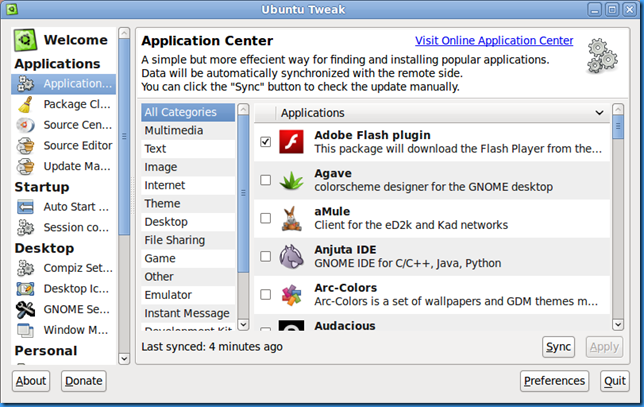Tick the Anjuta IDE checkbox

click(266, 256)
